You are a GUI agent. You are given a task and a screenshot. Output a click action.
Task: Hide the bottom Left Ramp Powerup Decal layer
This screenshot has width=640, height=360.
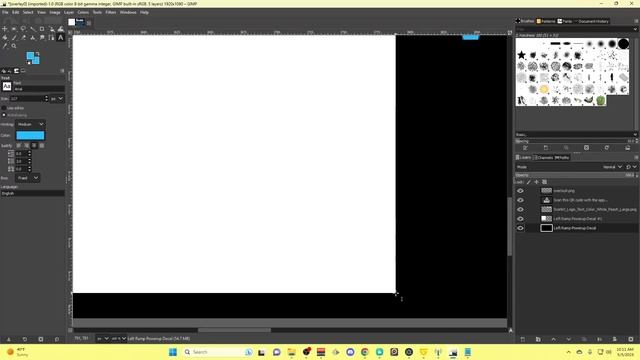pyautogui.click(x=520, y=228)
